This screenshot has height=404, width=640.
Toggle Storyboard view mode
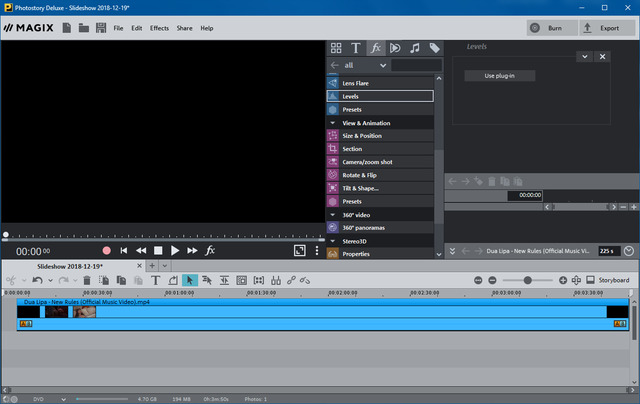point(606,280)
